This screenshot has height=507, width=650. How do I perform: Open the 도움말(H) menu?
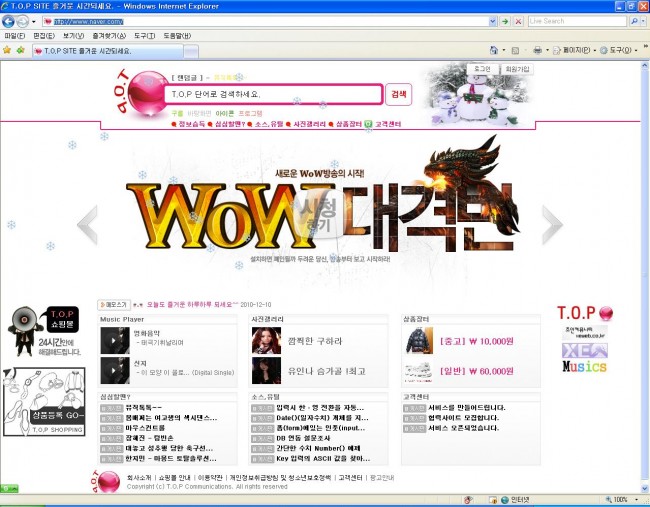click(x=177, y=36)
